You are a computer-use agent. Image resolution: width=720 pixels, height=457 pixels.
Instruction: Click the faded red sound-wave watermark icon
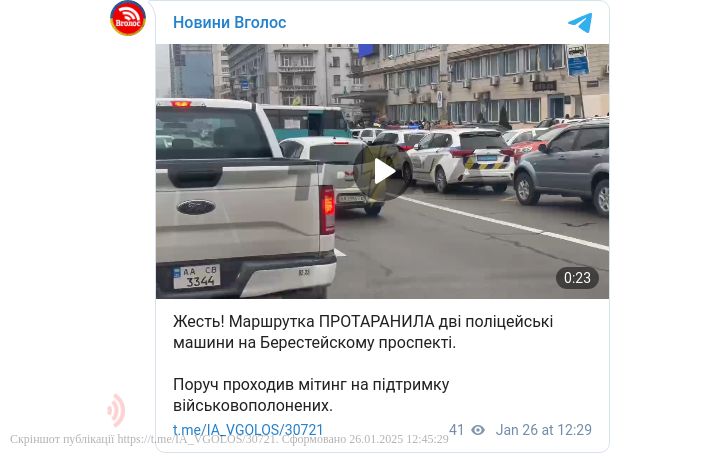[117, 410]
